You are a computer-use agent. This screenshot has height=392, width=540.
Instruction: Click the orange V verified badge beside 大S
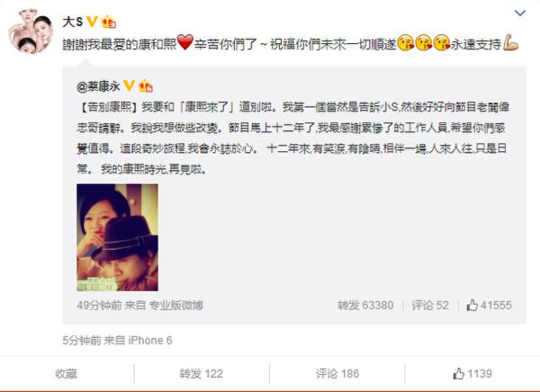(92, 22)
